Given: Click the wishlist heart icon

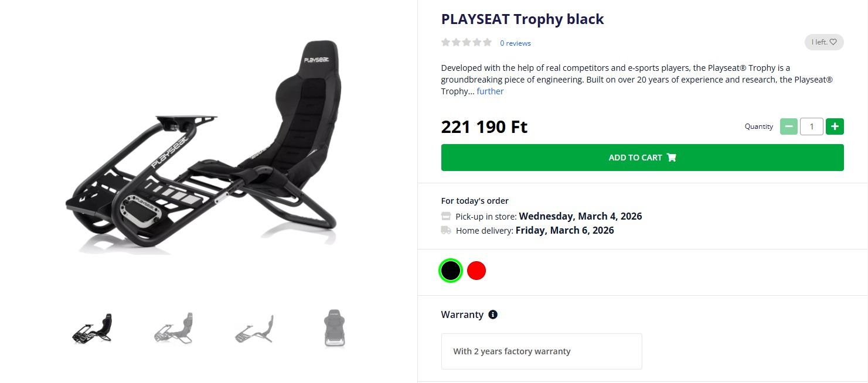Looking at the screenshot, I should coord(833,42).
